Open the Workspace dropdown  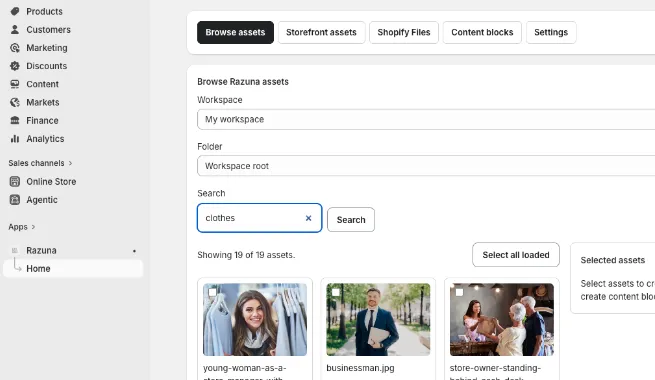pos(426,119)
